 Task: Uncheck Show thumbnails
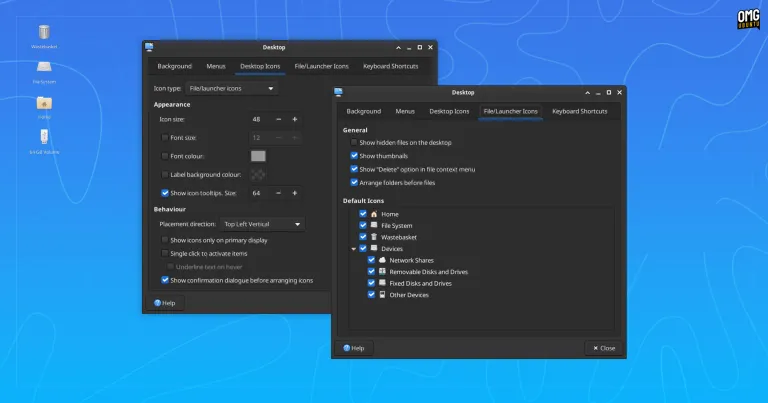coord(354,156)
